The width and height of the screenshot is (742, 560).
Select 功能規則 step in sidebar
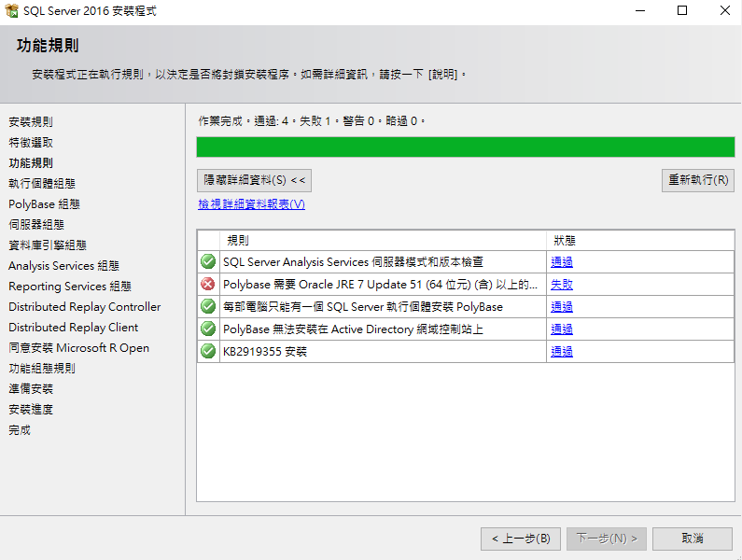[31, 163]
